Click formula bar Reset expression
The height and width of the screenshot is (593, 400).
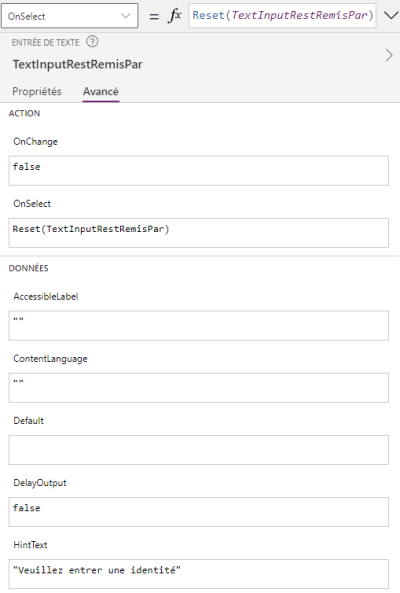click(282, 16)
